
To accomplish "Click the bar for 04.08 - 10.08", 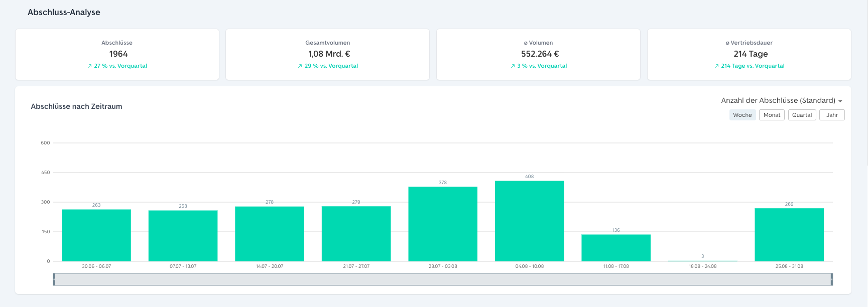I will coord(529,221).
